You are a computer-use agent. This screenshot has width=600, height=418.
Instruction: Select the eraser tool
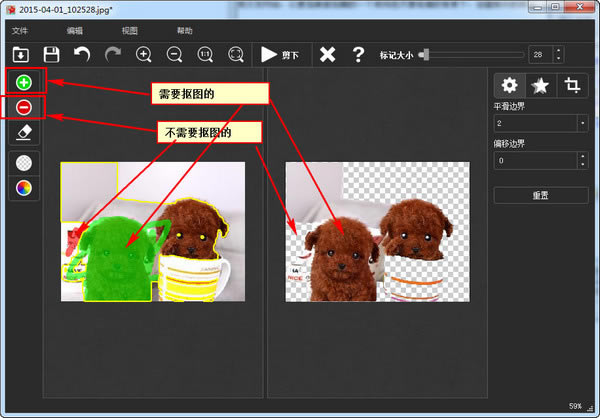tap(24, 132)
